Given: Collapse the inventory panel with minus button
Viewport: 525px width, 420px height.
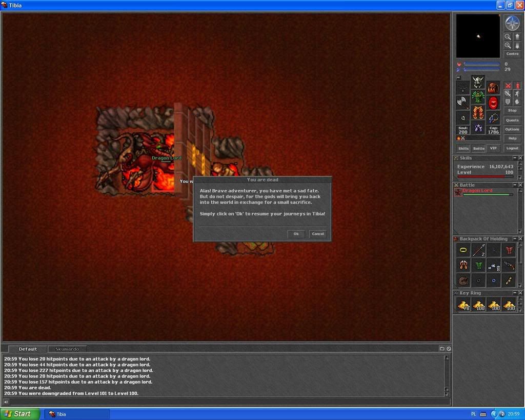Looking at the screenshot, I should tap(459, 77).
